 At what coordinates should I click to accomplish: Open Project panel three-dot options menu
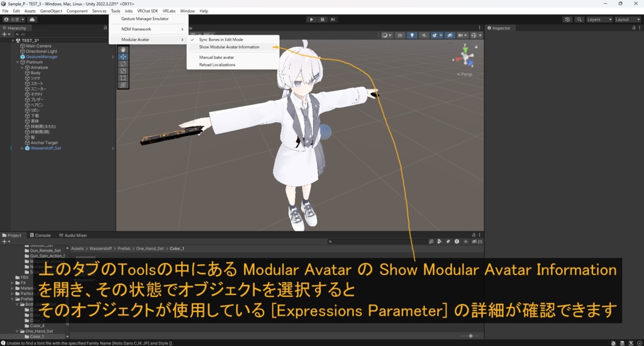tap(479, 235)
